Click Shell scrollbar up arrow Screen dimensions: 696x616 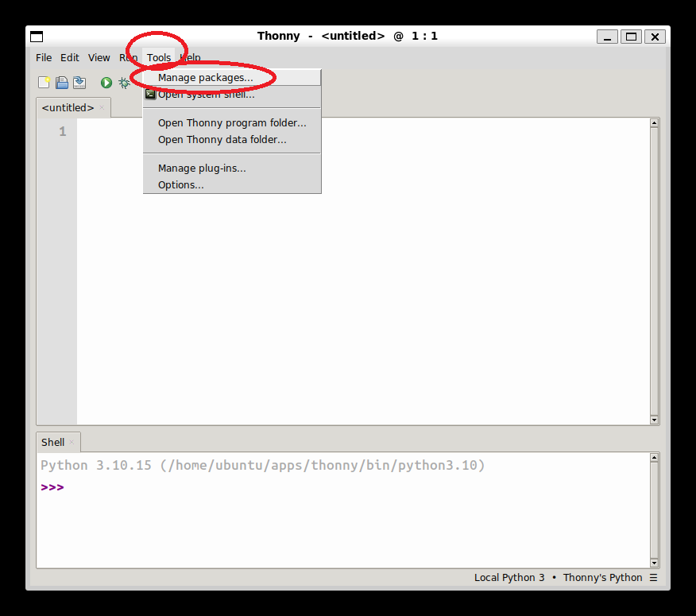coord(654,458)
